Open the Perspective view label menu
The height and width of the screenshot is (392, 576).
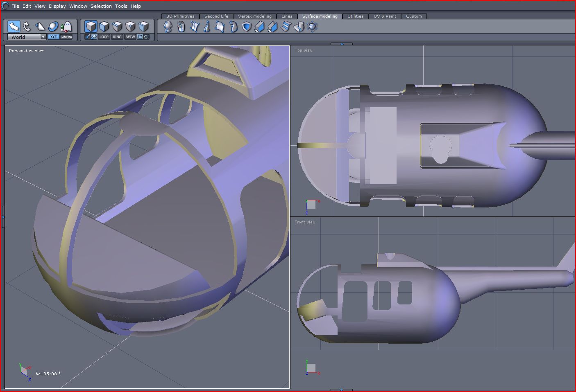[26, 51]
